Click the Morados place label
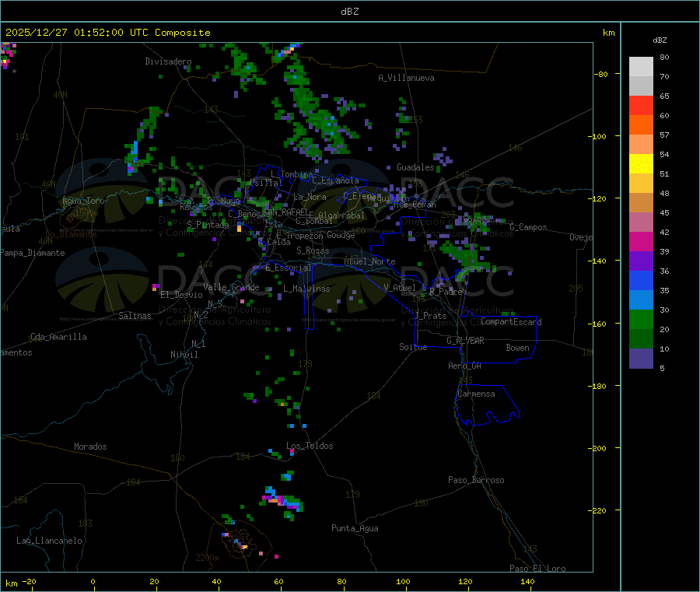 [91, 447]
